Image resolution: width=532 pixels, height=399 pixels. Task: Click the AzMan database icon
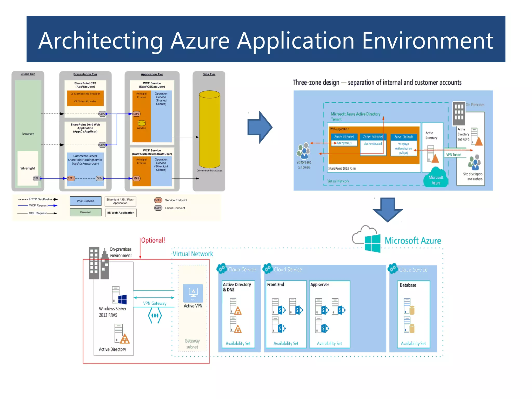[142, 123]
